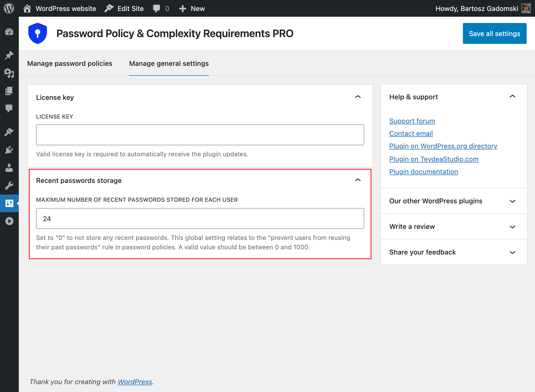Focus the License key input field
The width and height of the screenshot is (535, 392).
200,135
